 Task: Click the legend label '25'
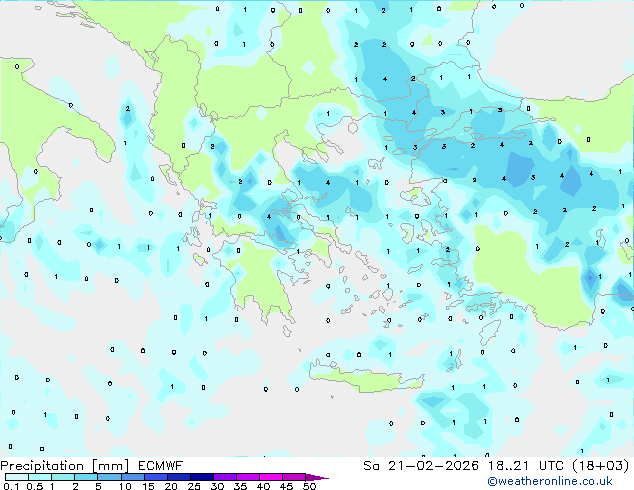pos(194,486)
